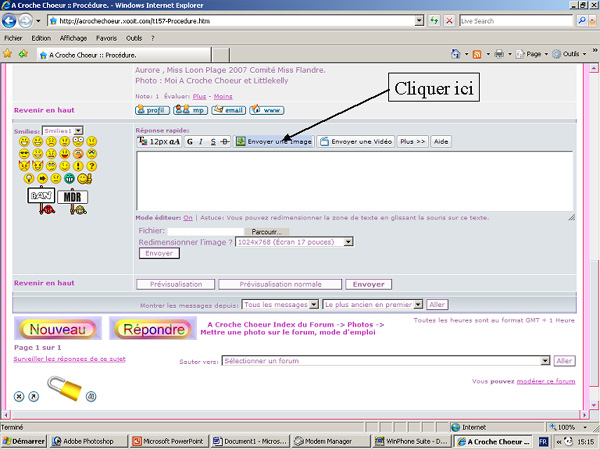Insert the thumbs-up smiley
Screen dimensions: 600x450
point(85,178)
